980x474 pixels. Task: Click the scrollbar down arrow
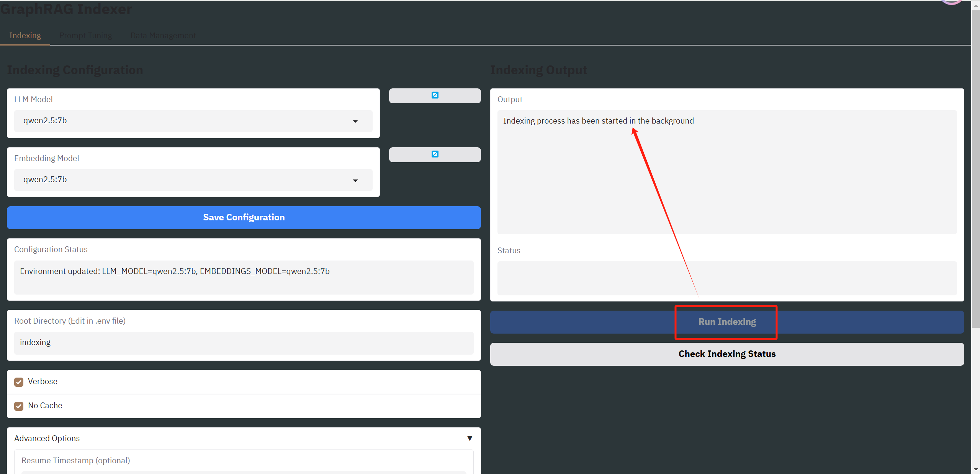coord(975,469)
